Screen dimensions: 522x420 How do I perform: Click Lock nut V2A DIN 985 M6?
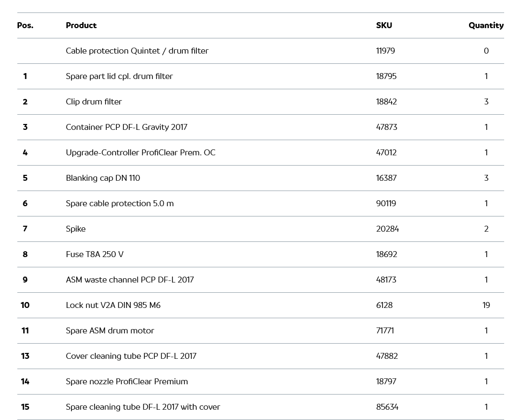point(113,305)
